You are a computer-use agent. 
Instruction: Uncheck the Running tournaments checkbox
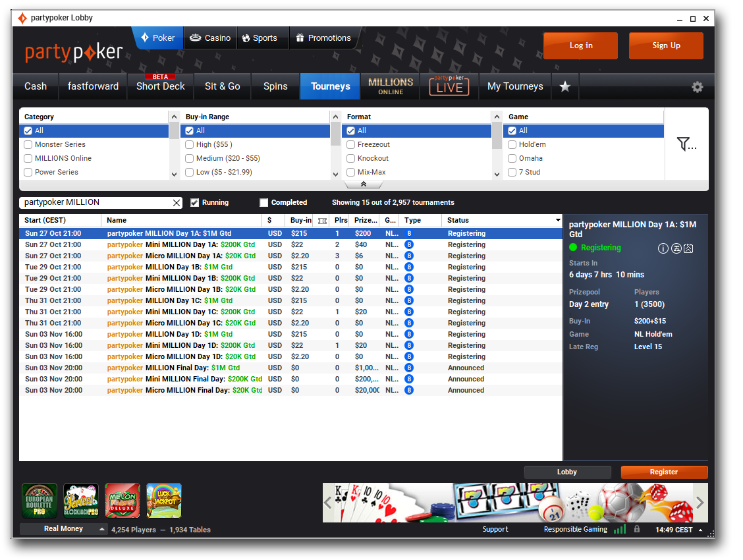click(x=194, y=203)
